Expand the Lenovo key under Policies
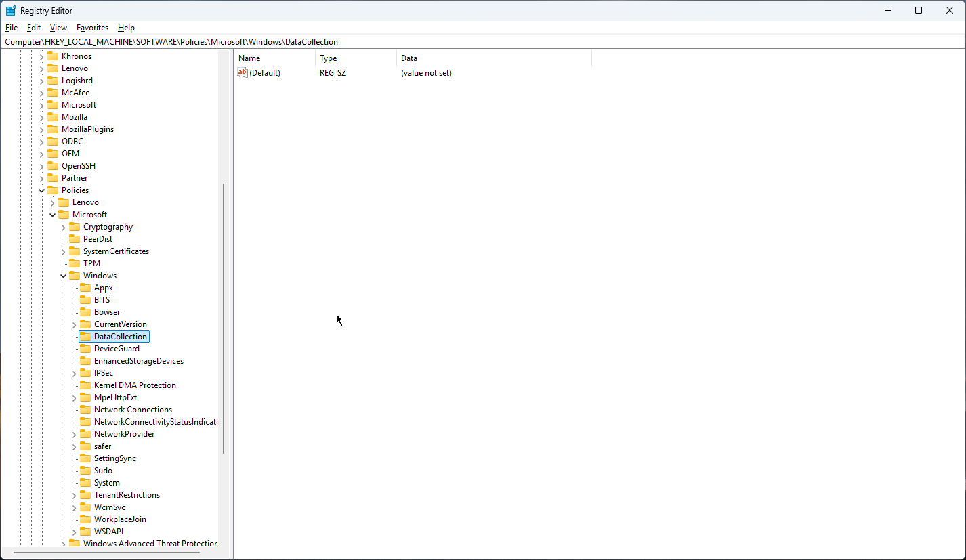 point(53,202)
